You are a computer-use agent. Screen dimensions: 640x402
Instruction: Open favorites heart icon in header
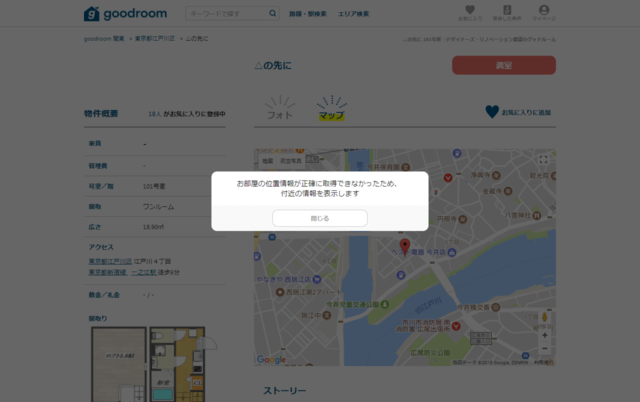[470, 13]
